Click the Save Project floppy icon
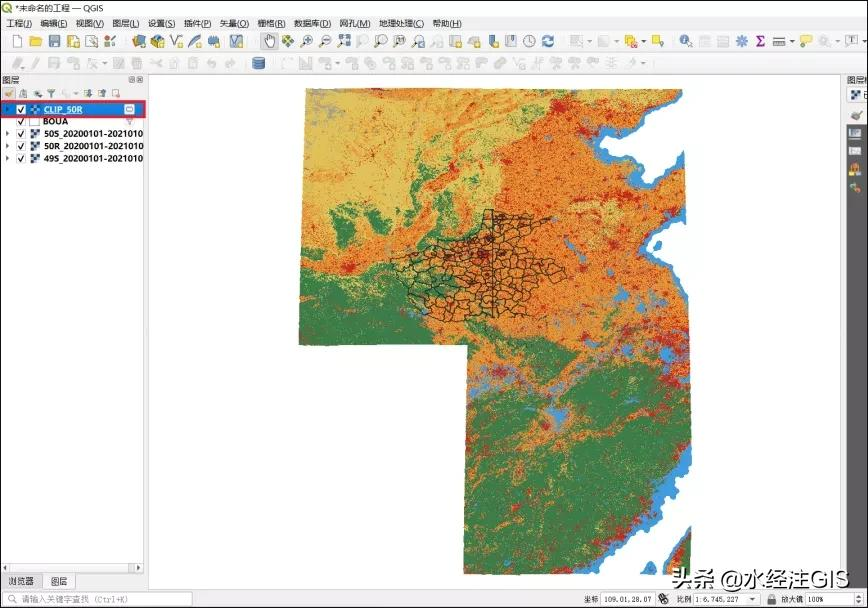868x608 pixels. pyautogui.click(x=55, y=41)
